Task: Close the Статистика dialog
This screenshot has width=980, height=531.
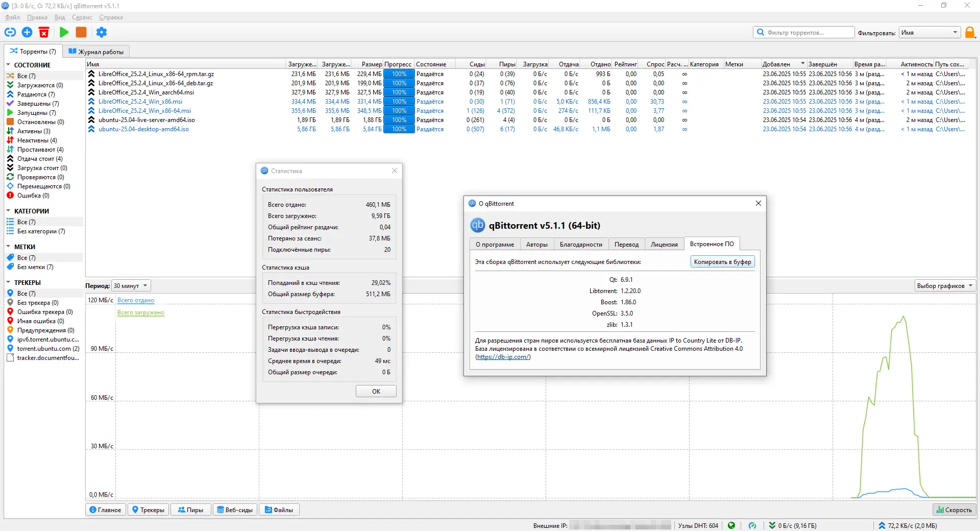Action: tap(395, 171)
